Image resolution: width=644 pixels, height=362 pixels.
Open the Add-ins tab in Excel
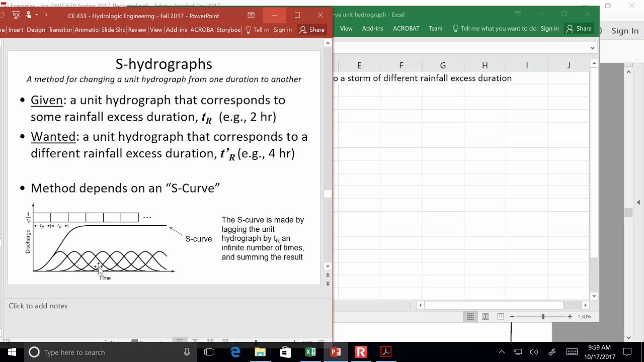[x=372, y=29]
